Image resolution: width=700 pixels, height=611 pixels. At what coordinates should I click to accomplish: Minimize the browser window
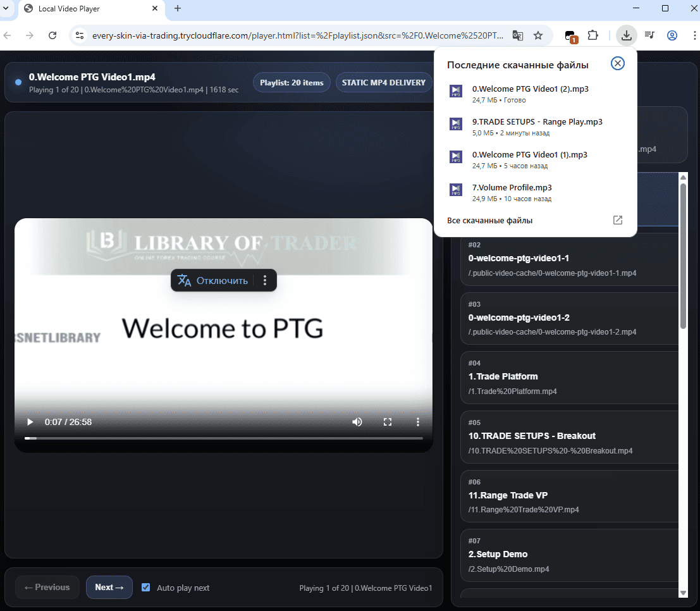click(x=636, y=8)
